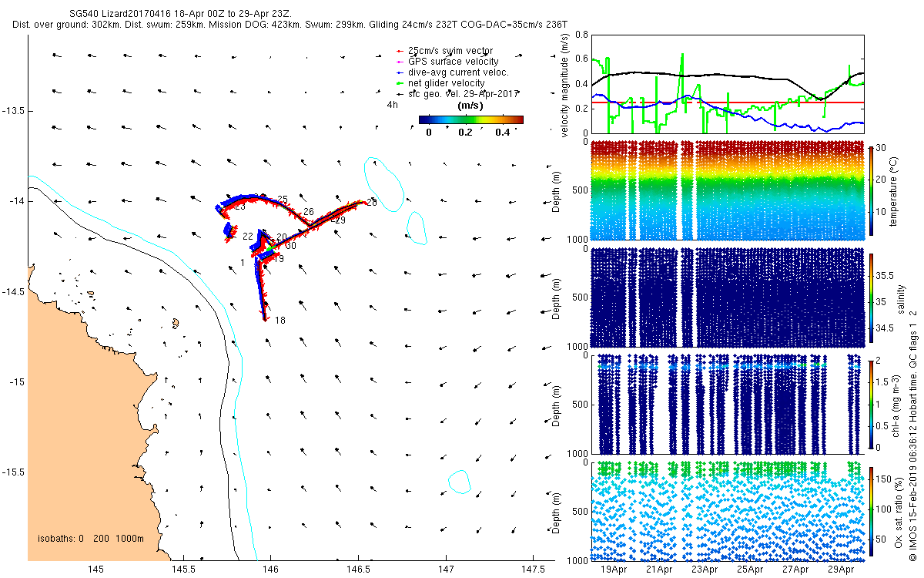Viewport: 924px width, 578px height.
Task: Click the 'isobaths: 0 200 1000m' label
Action: [x=91, y=539]
